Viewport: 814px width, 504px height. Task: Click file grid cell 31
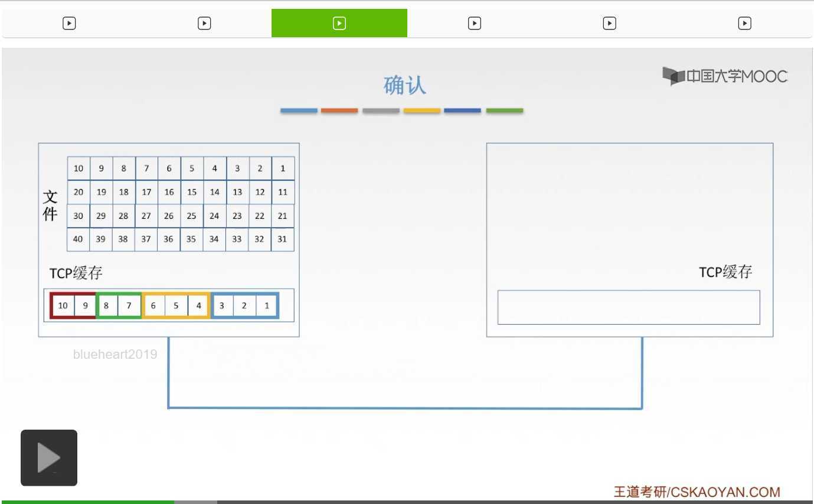(283, 239)
